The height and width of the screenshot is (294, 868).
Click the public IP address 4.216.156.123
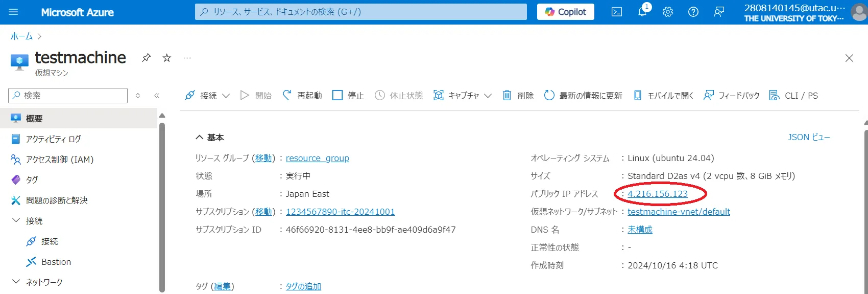657,194
